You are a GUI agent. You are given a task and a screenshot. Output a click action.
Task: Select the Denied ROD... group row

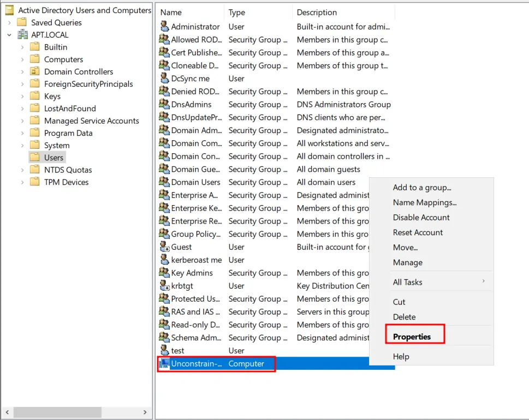276,91
